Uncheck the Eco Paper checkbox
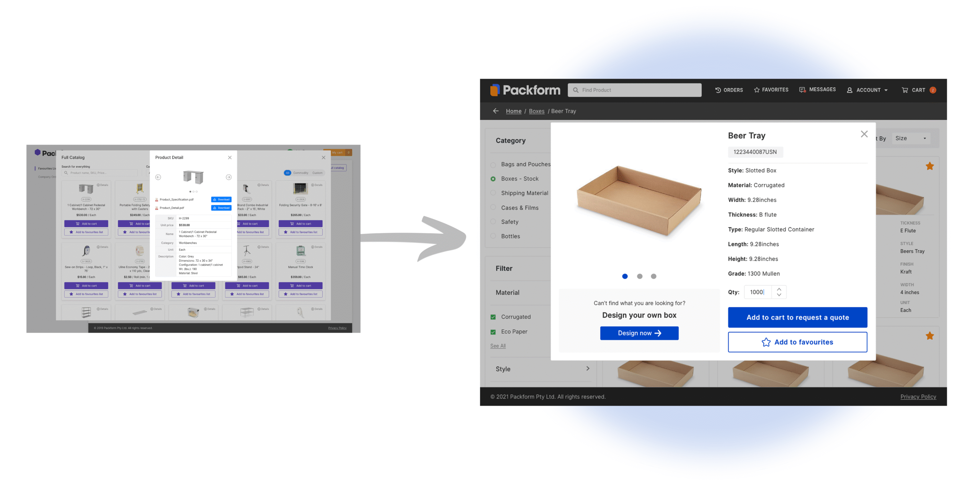The height and width of the screenshot is (485, 980). pos(493,332)
